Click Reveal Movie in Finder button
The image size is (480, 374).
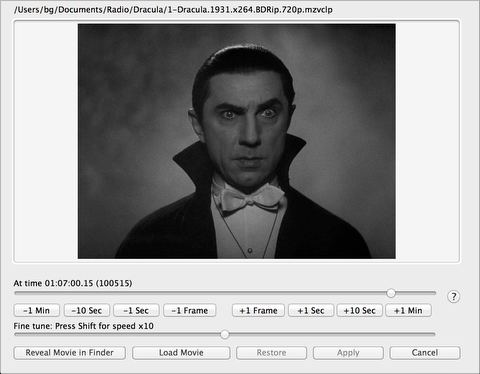[70, 353]
